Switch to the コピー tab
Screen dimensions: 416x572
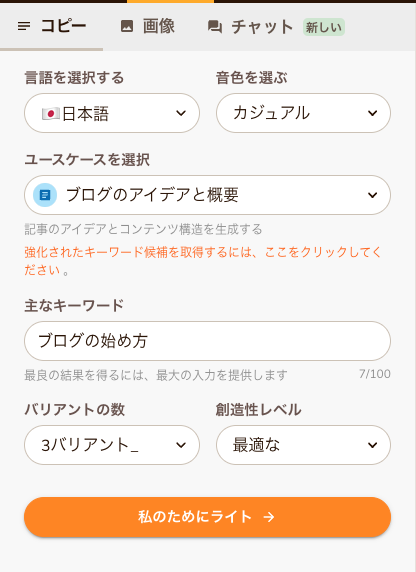[51, 26]
